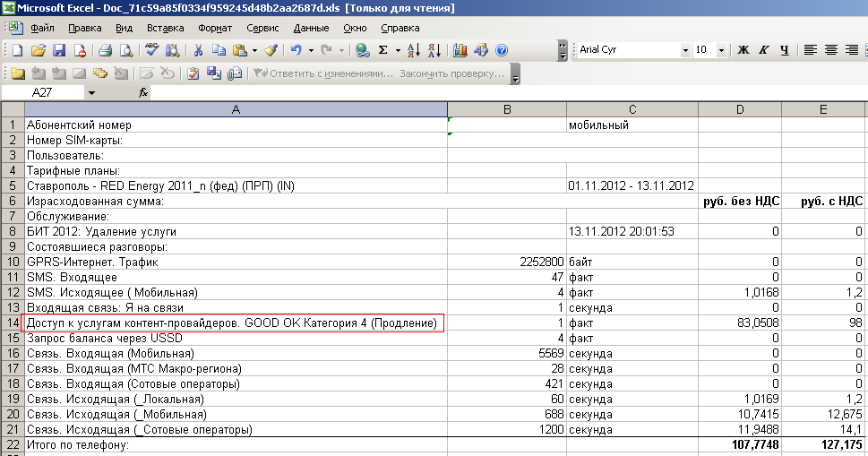
Task: Run the ABC spelling check
Action: 151,50
